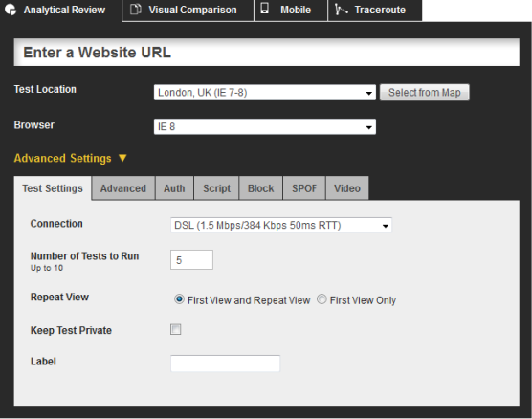Viewport: 532px width, 419px height.
Task: Click the Mobile phone icon
Action: [x=265, y=9]
